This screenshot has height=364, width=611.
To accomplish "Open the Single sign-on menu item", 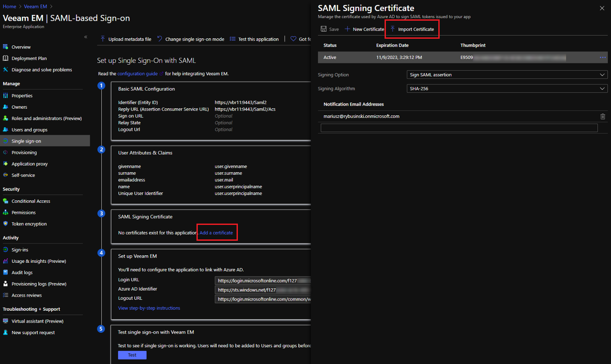I will click(x=45, y=141).
